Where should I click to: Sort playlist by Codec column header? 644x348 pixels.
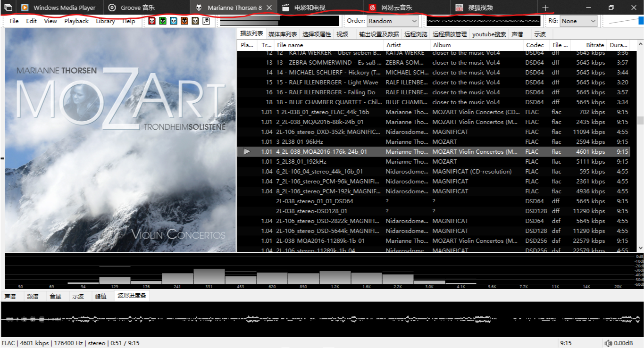[x=536, y=45]
